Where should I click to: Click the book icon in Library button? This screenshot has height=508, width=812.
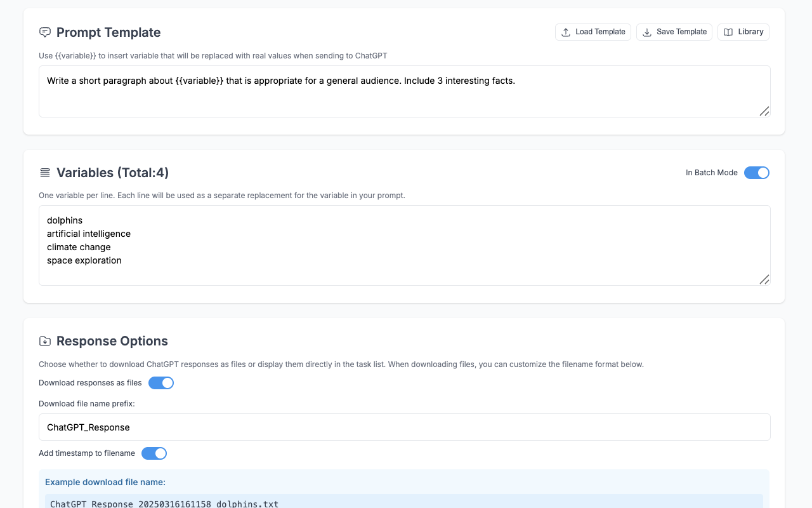point(728,32)
